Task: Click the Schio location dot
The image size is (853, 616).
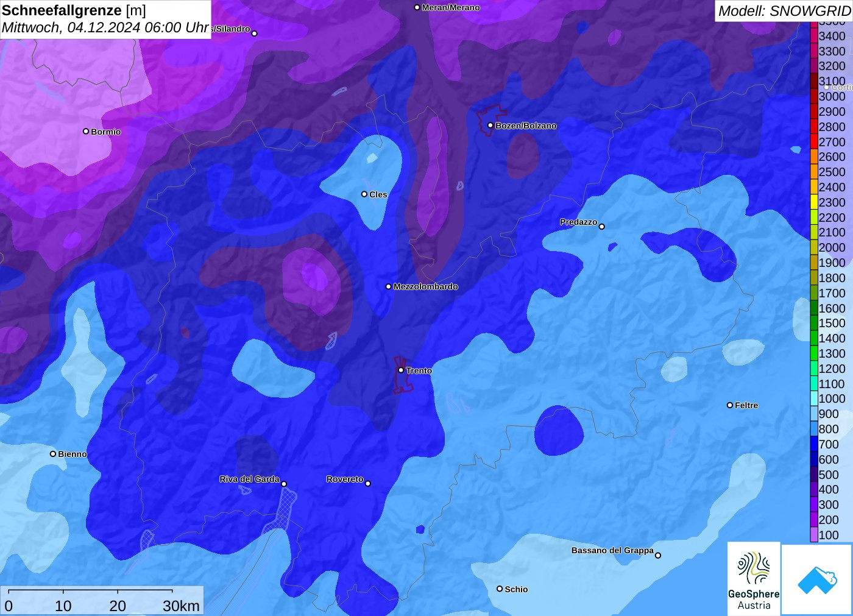Action: pyautogui.click(x=500, y=589)
